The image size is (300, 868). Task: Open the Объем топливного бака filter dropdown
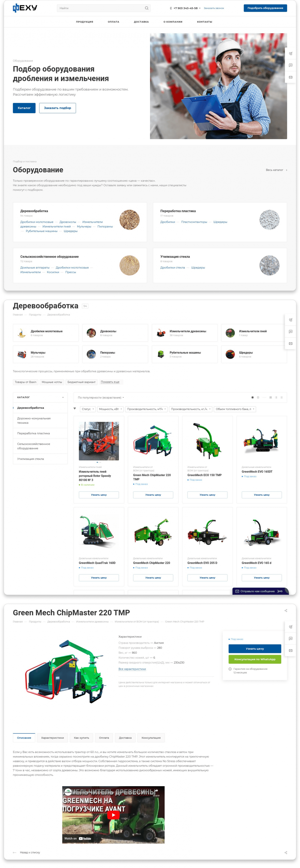click(x=235, y=409)
